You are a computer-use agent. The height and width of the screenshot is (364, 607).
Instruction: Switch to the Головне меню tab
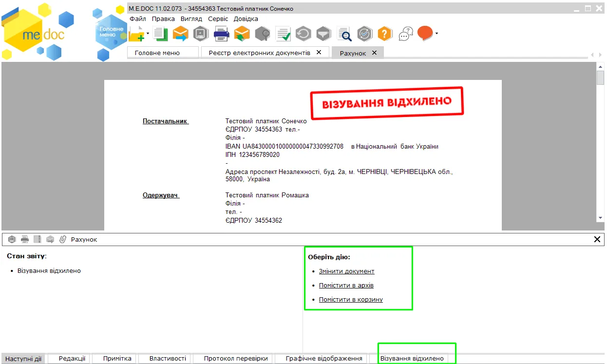(x=163, y=53)
